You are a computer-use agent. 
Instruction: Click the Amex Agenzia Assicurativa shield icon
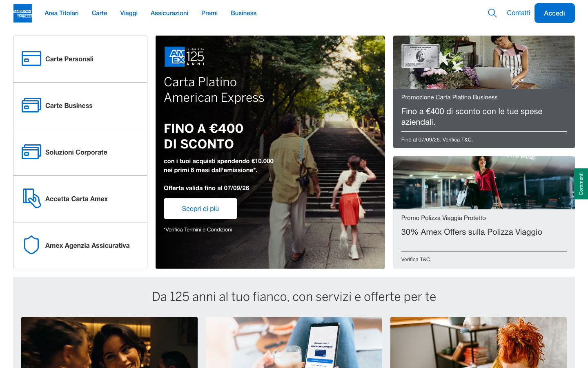31,245
